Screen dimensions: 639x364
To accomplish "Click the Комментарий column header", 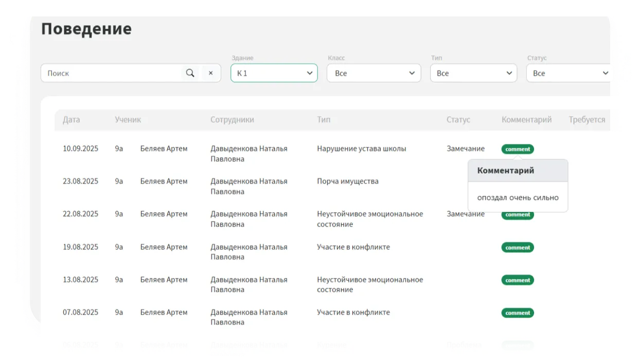I will [526, 120].
